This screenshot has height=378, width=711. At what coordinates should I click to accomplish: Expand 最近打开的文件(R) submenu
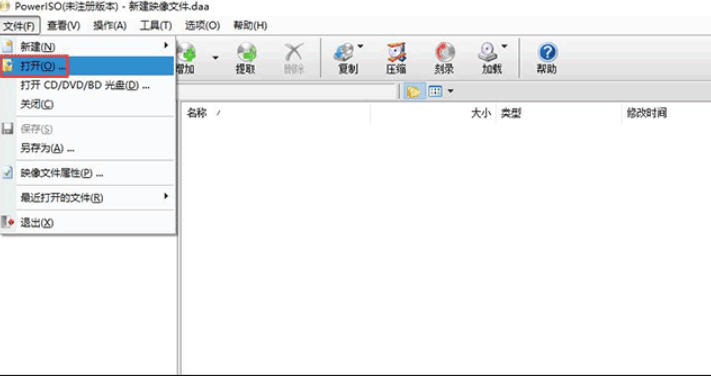tap(88, 198)
